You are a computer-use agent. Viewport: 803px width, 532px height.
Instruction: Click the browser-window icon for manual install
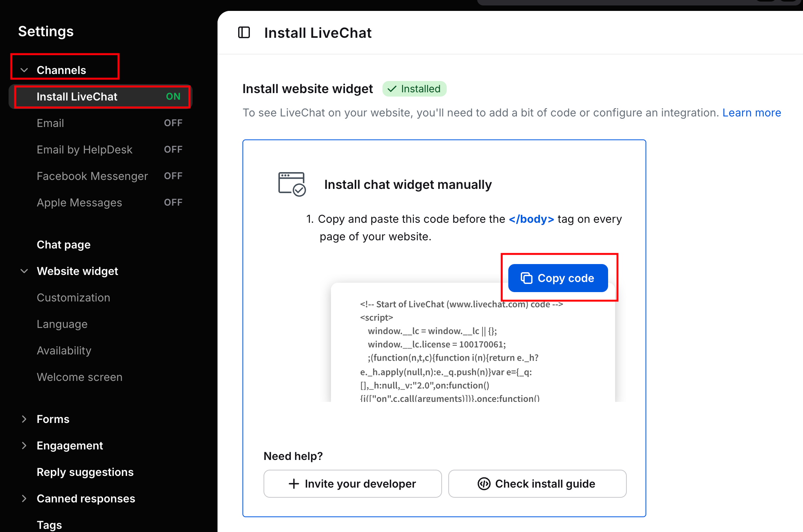pos(292,185)
